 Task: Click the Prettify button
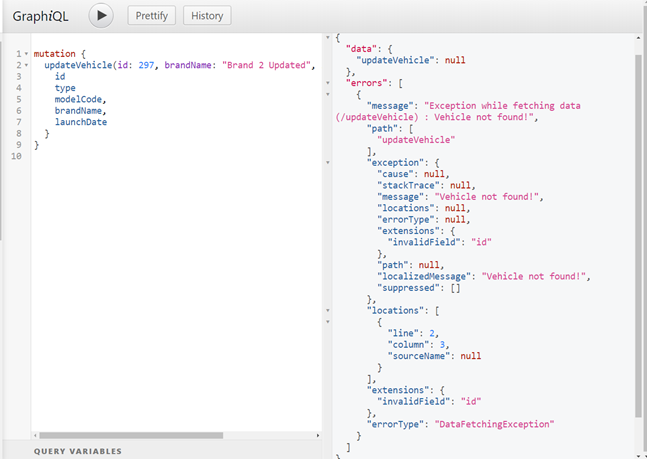coord(149,16)
